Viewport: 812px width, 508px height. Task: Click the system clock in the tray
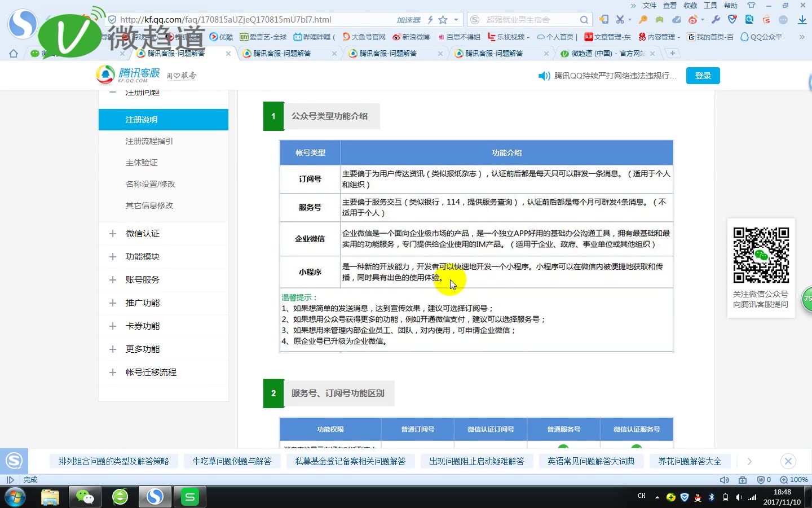click(x=782, y=497)
